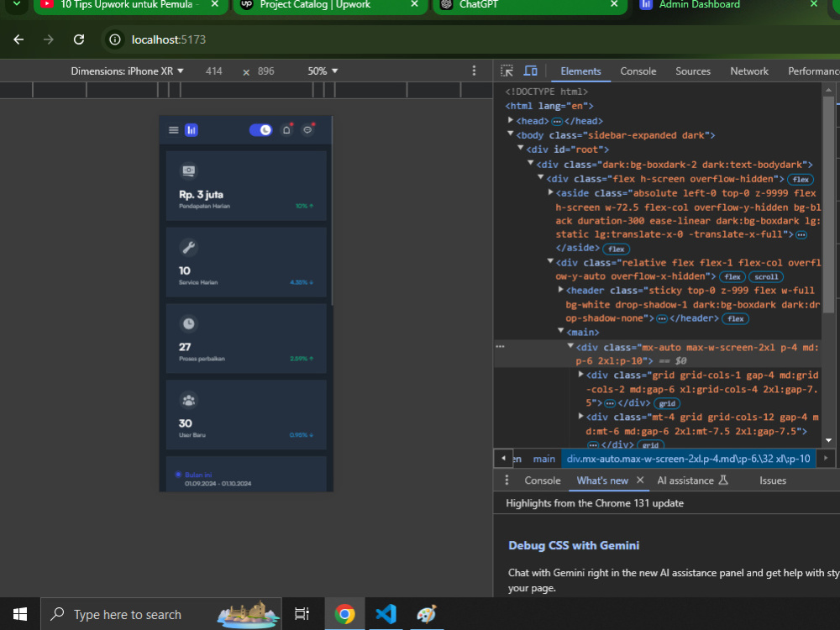Image resolution: width=840 pixels, height=630 pixels.
Task: Switch to Chrome from the taskbar
Action: (x=345, y=614)
